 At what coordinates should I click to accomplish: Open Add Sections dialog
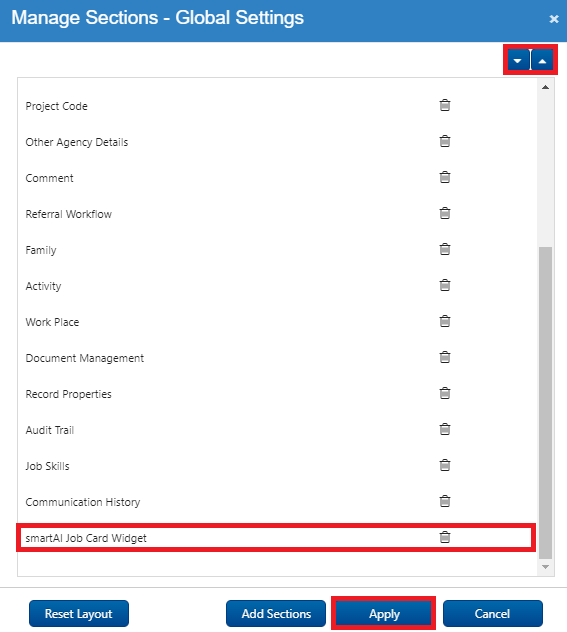276,613
